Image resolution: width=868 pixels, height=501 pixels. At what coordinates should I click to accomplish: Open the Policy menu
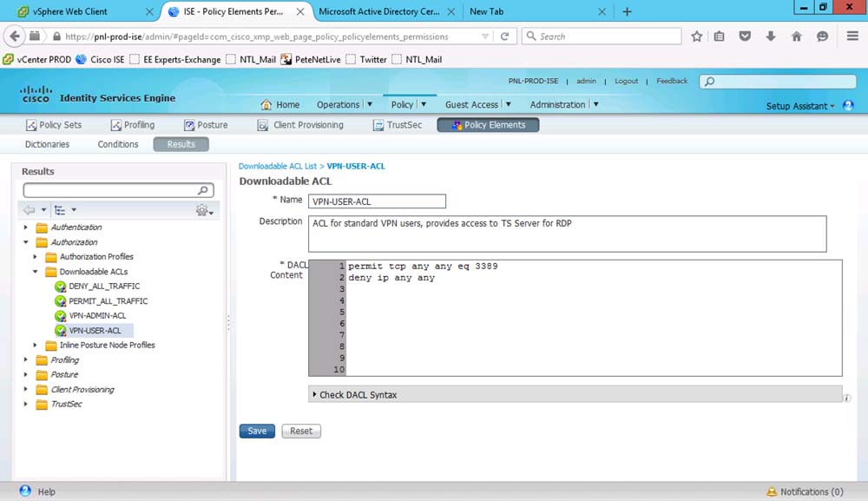402,105
